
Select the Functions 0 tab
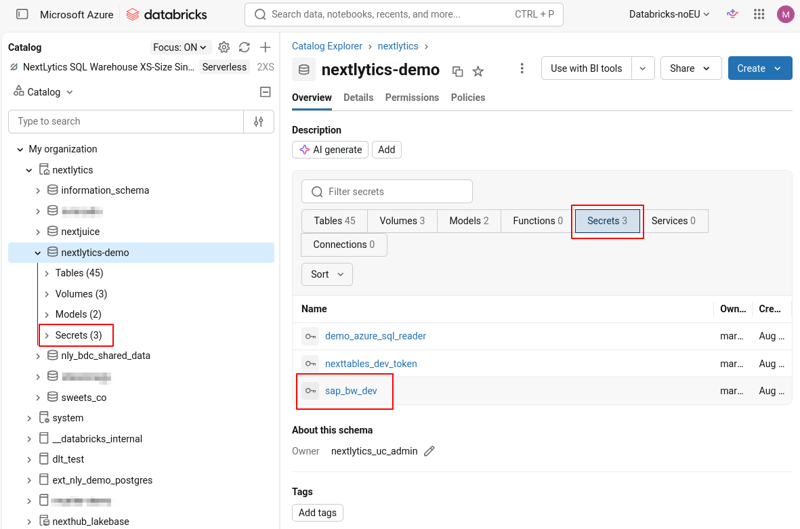click(x=538, y=221)
